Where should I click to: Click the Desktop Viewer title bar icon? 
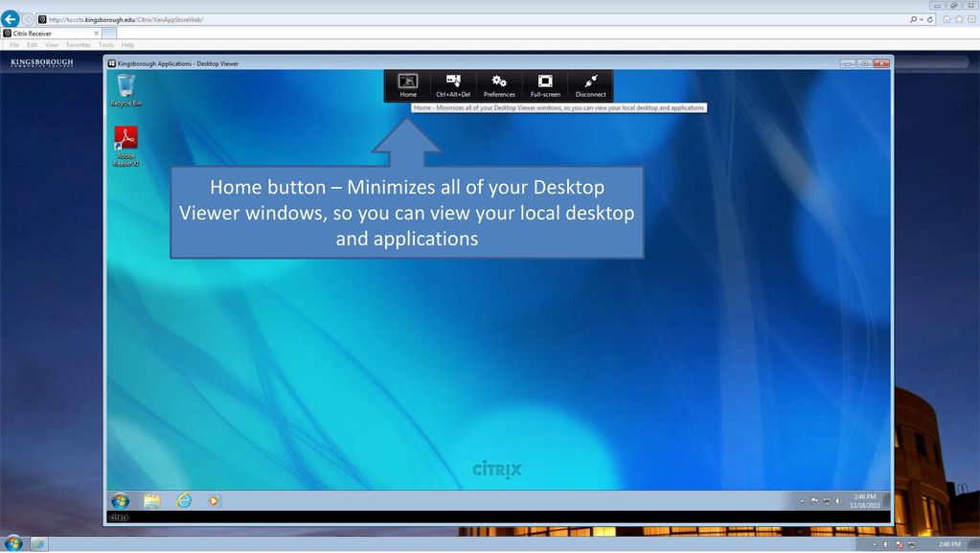pos(111,63)
